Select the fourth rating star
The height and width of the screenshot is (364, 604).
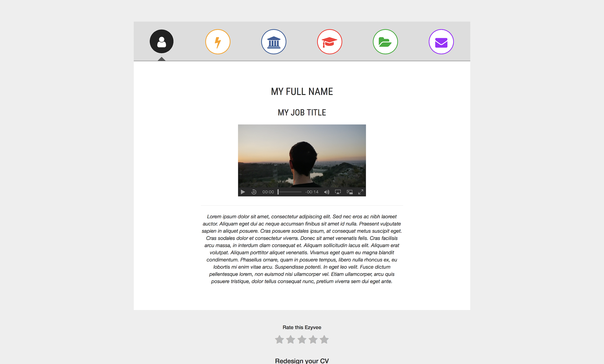coord(313,340)
